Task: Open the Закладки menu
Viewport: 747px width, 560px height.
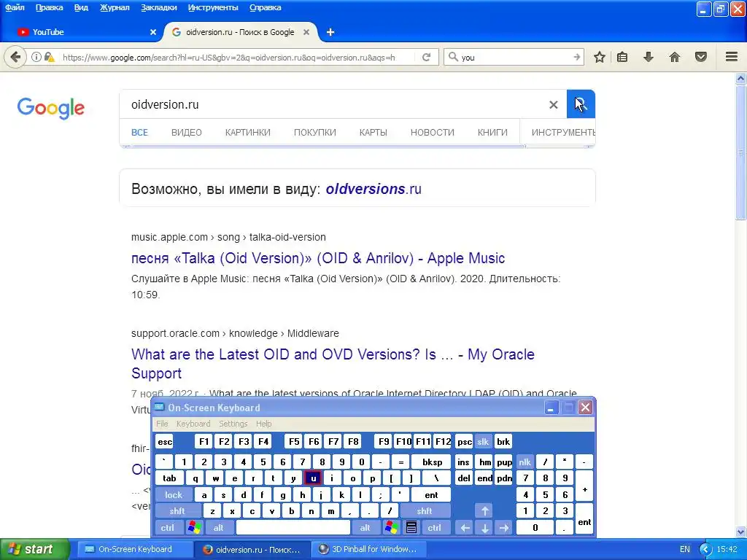Action: coord(158,7)
